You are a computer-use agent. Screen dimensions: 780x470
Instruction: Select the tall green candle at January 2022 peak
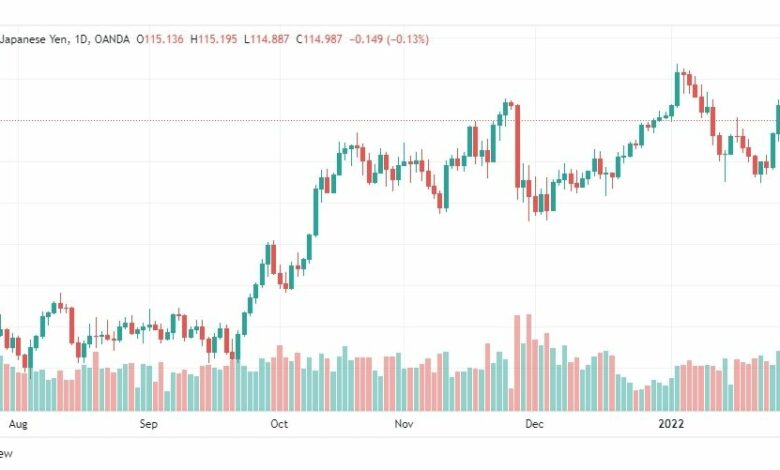[x=677, y=89]
